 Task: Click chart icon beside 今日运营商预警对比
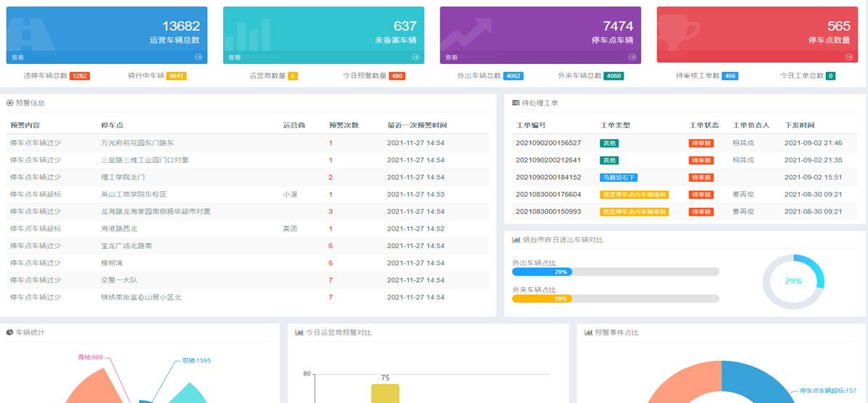pos(300,332)
